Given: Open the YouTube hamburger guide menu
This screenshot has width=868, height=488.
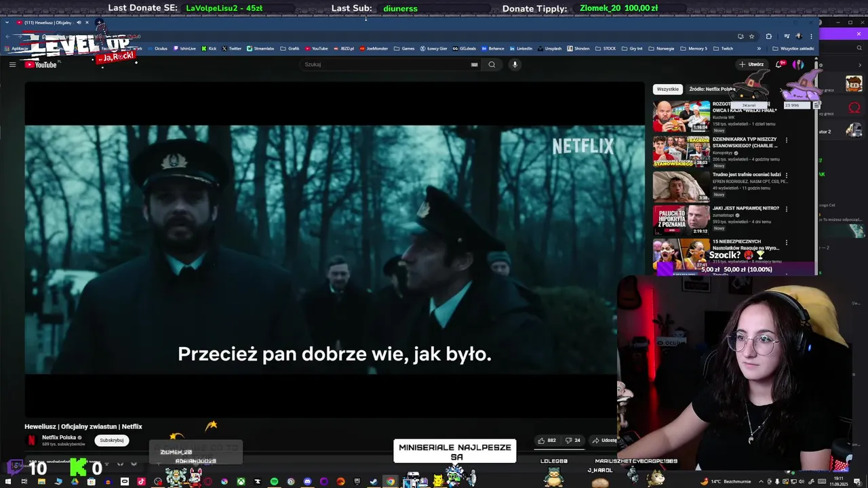Looking at the screenshot, I should [12, 64].
